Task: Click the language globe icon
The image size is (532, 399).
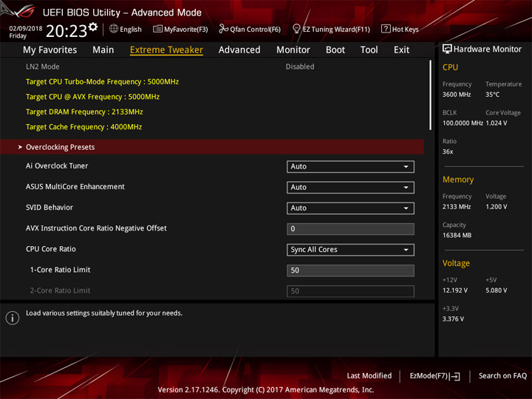Action: pyautogui.click(x=114, y=29)
